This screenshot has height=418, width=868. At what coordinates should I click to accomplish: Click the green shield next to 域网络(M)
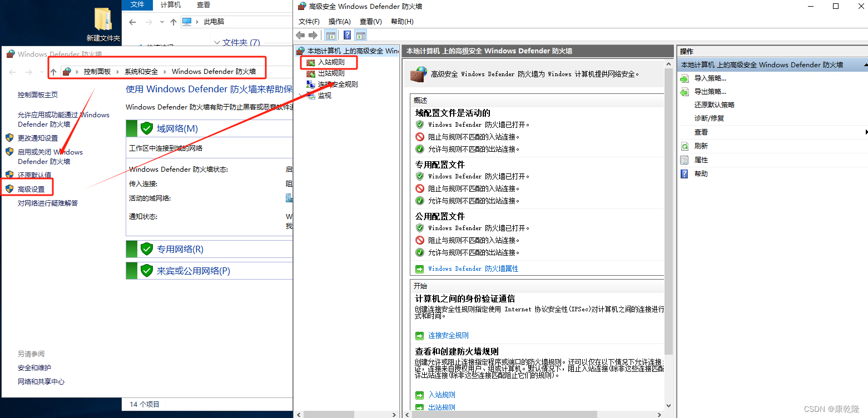click(146, 128)
